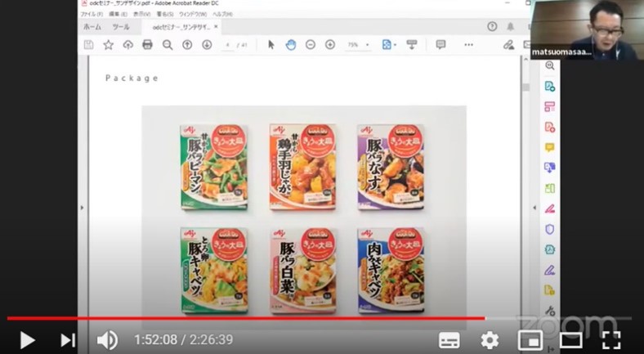Open the 表示 (View) menu

point(142,14)
